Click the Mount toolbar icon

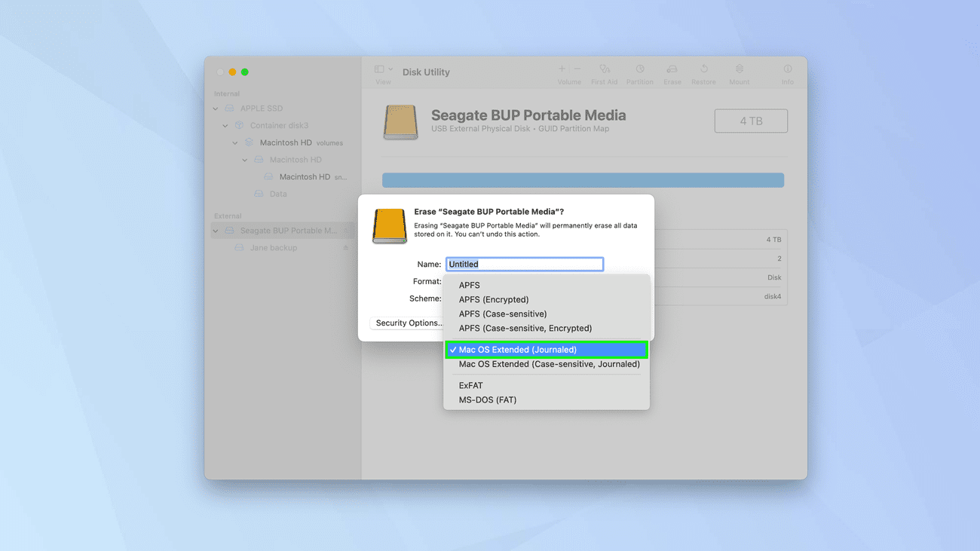coord(739,69)
